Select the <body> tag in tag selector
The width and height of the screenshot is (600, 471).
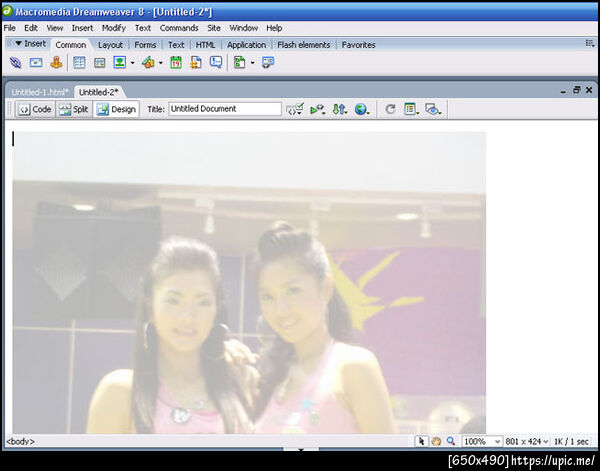[x=21, y=442]
